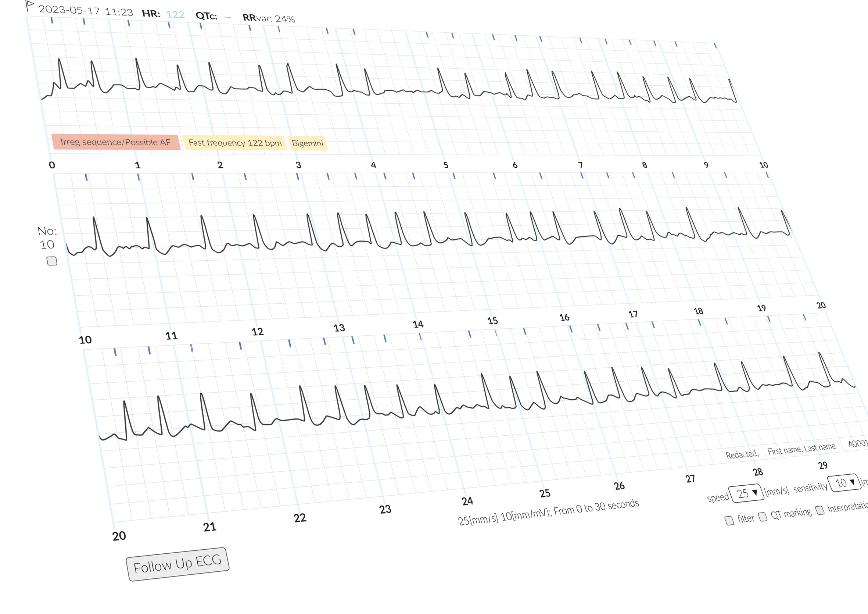Screen dimensions: 868x614
Task: Tick the checkbox under No: 10
Action: [52, 261]
